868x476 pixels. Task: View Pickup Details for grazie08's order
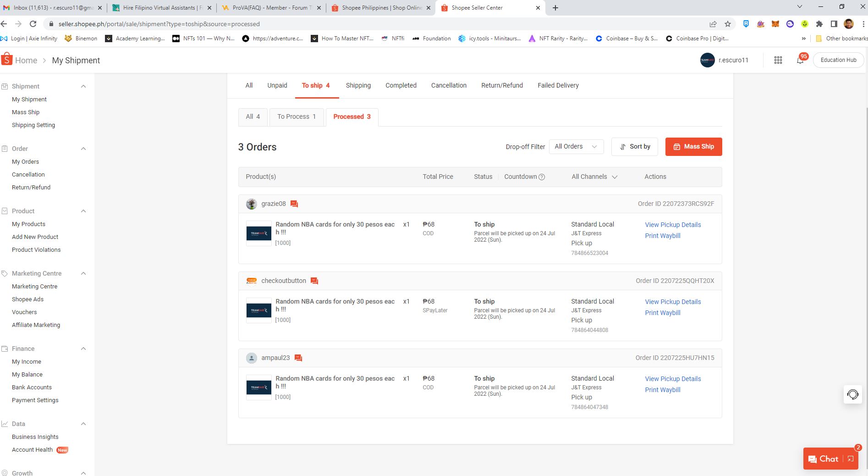(x=673, y=225)
